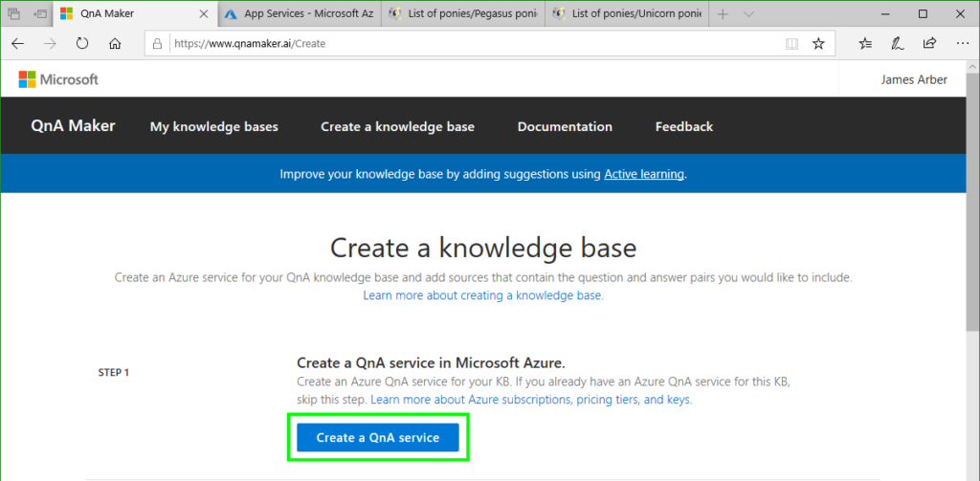Open James Arber account menu
980x481 pixels.
(914, 79)
